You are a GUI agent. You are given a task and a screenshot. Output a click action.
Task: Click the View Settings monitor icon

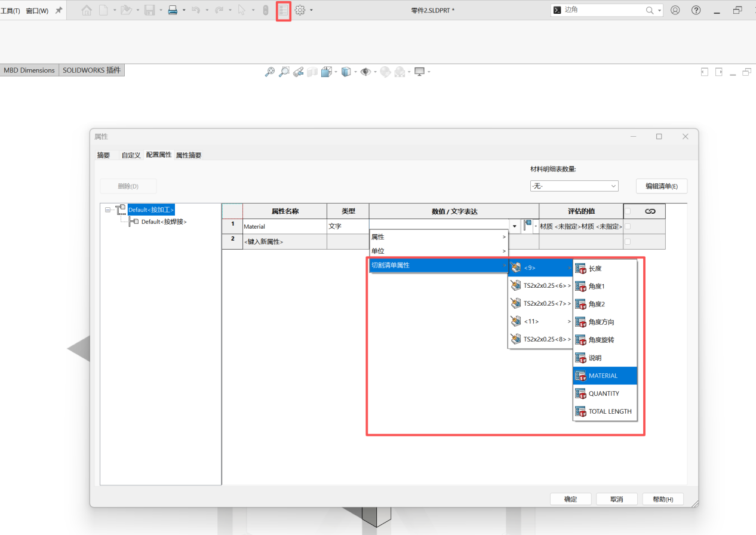[419, 72]
